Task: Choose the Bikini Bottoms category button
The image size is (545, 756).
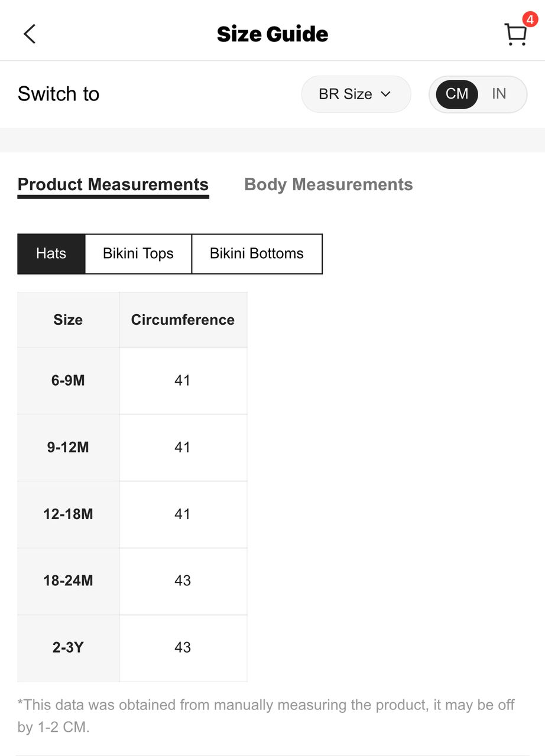Action: [257, 254]
